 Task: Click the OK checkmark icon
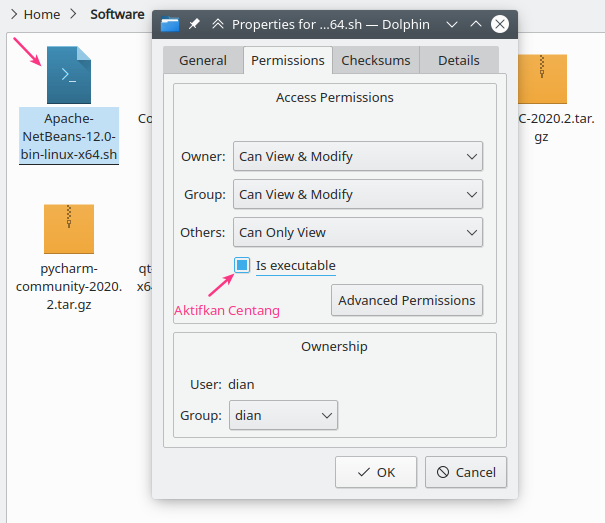coord(357,472)
